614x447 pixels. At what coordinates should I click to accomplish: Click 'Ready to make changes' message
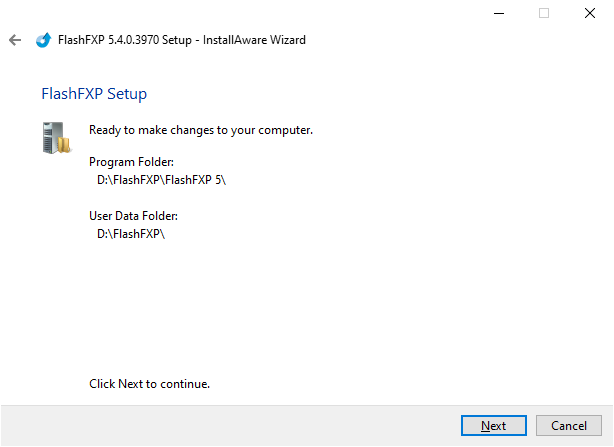coord(201,130)
